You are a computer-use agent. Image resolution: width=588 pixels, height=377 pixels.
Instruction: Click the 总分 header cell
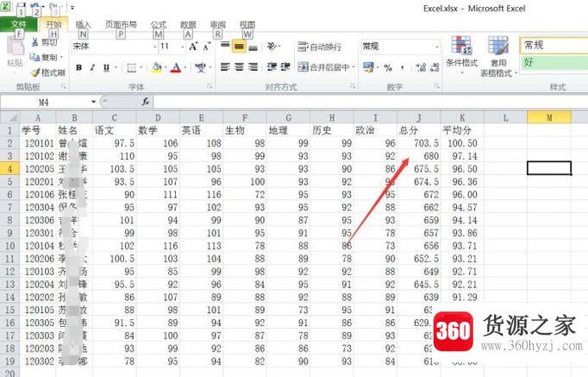click(419, 130)
